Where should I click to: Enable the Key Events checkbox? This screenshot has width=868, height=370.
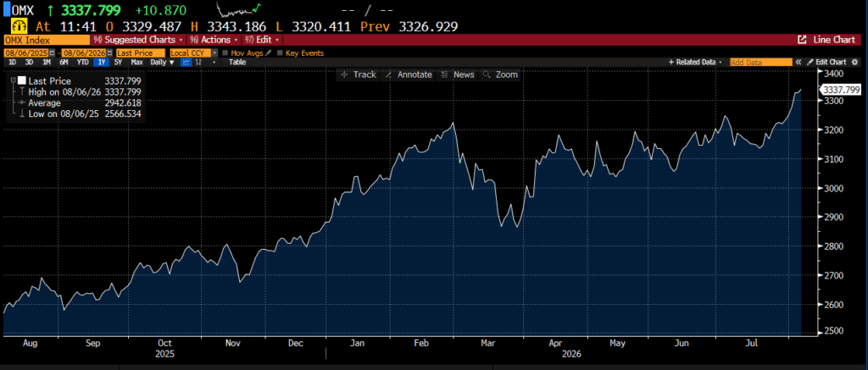[280, 53]
